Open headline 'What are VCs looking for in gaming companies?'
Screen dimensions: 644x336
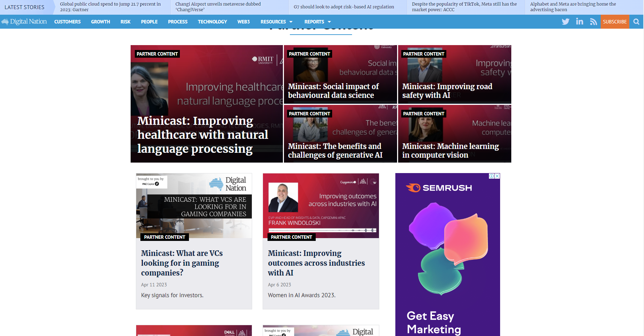click(182, 263)
